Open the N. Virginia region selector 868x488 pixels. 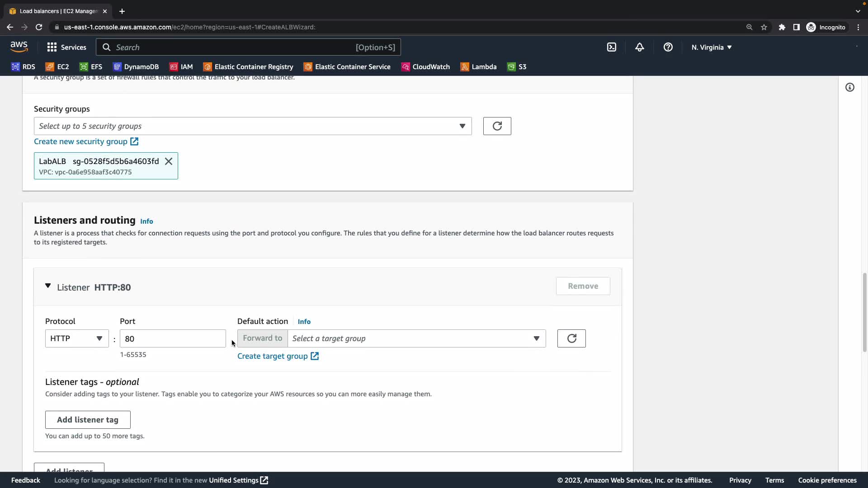(x=711, y=47)
